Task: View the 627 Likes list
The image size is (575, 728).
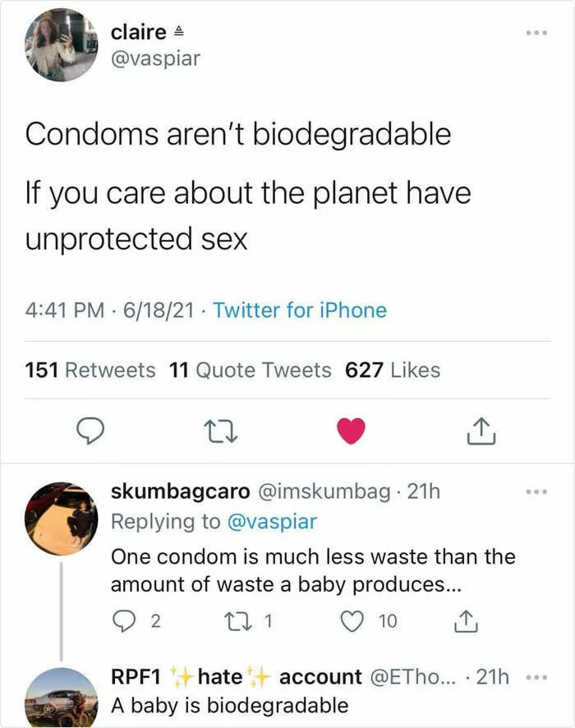Action: [x=393, y=371]
